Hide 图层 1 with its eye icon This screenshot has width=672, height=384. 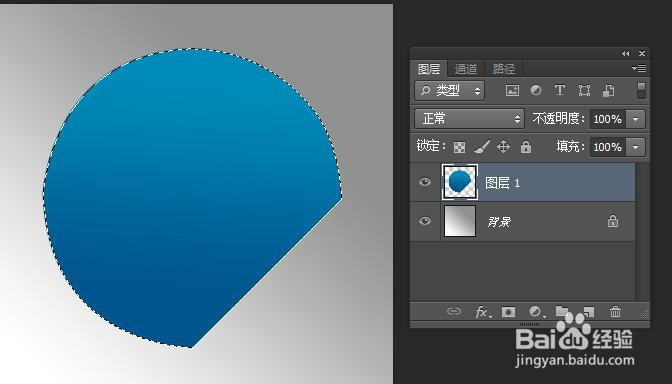(425, 182)
